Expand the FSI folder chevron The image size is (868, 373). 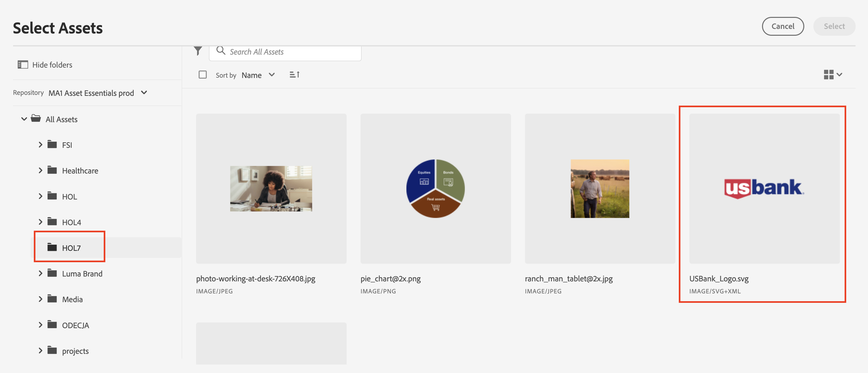coord(40,144)
